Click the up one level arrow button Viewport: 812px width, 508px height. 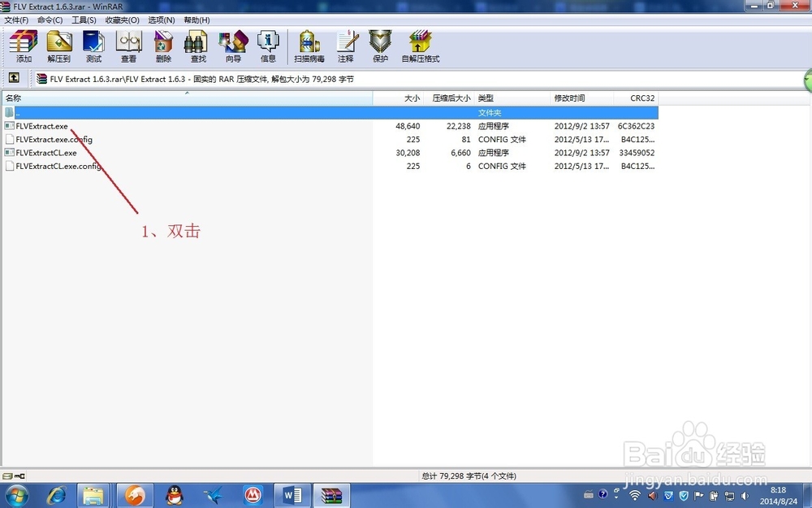(x=14, y=78)
